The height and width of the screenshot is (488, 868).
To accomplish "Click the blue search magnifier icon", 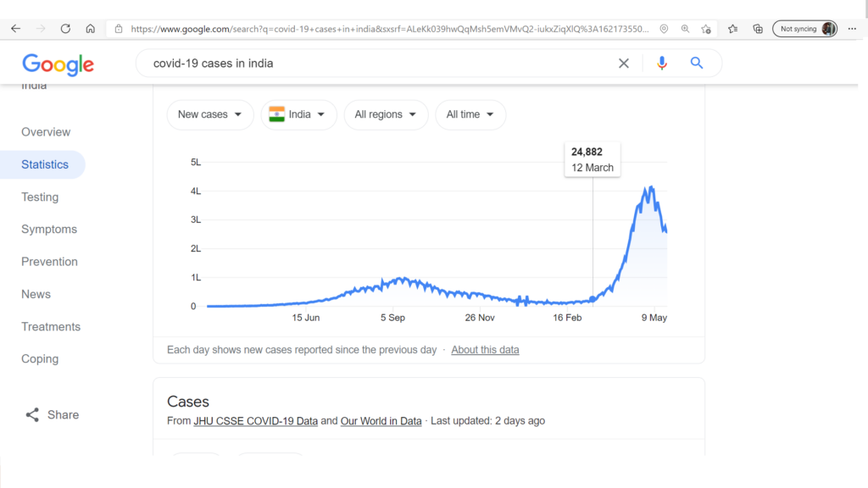I will 697,63.
